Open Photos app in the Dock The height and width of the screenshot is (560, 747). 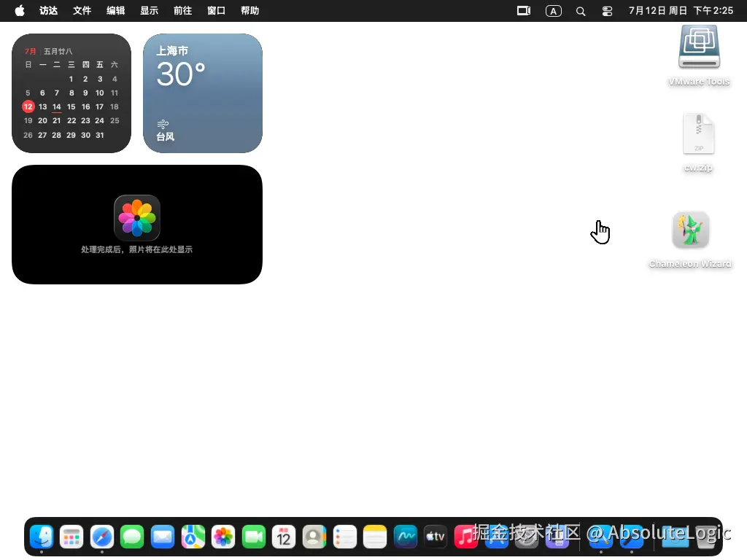click(x=223, y=537)
